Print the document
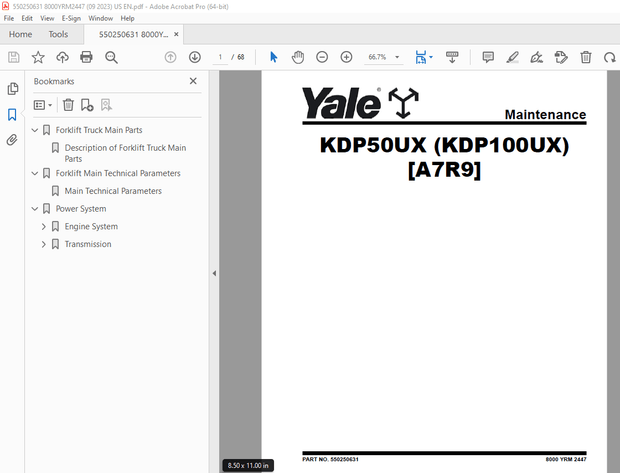This screenshot has height=473, width=620. click(x=86, y=57)
